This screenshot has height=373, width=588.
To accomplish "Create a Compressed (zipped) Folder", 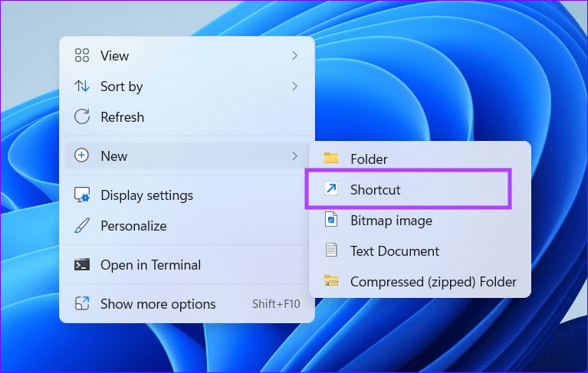I will coord(419,282).
